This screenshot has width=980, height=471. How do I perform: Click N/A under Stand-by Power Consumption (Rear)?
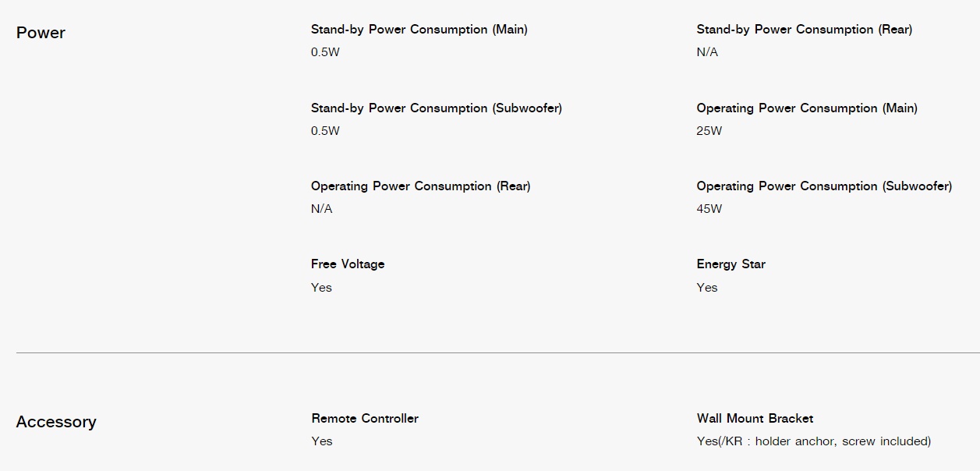pyautogui.click(x=707, y=52)
